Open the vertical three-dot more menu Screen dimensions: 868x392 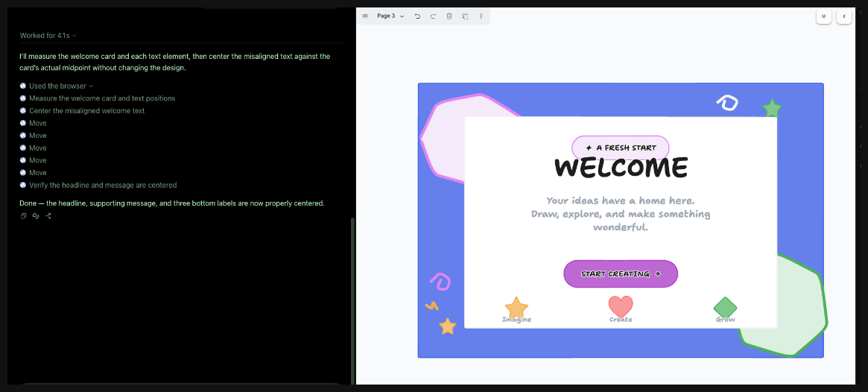[481, 16]
